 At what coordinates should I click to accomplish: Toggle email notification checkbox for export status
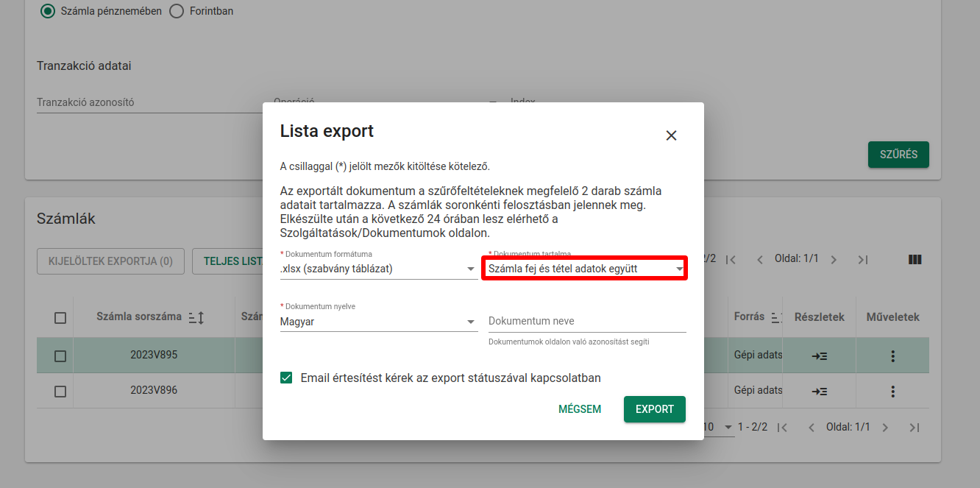[x=286, y=378]
